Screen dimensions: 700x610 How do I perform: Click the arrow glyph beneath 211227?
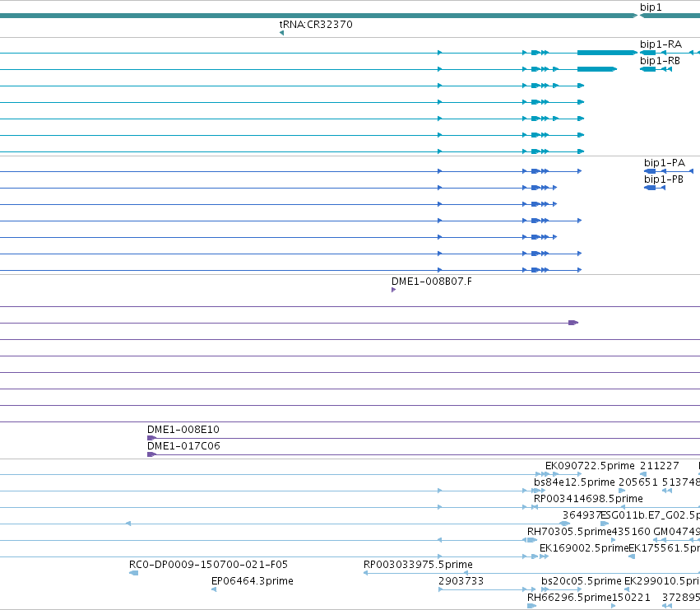pos(643,474)
